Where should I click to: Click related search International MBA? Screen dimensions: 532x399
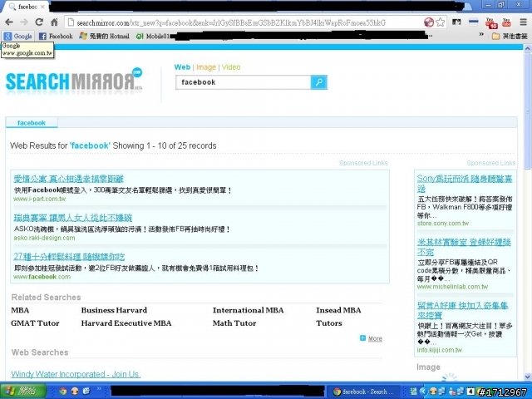(248, 310)
